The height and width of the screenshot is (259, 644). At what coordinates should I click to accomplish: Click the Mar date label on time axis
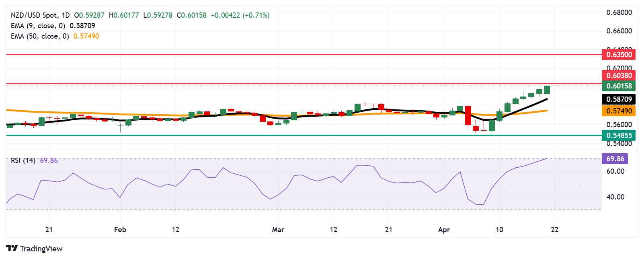(278, 230)
